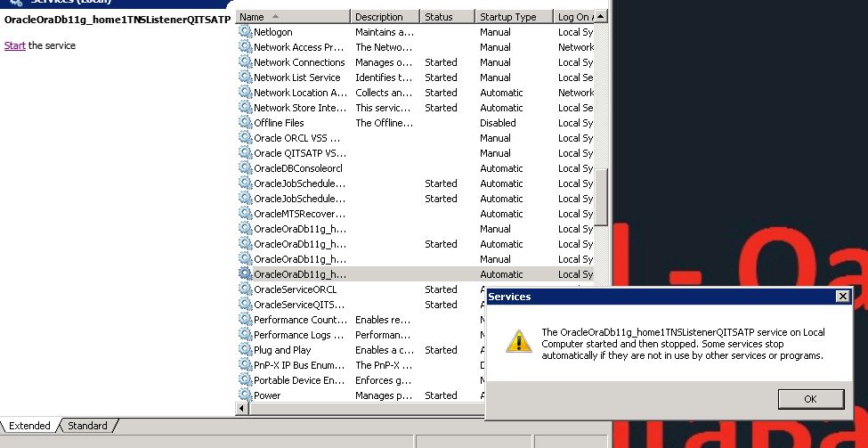Select the Offline Files service name
The image size is (868, 448).
point(279,123)
